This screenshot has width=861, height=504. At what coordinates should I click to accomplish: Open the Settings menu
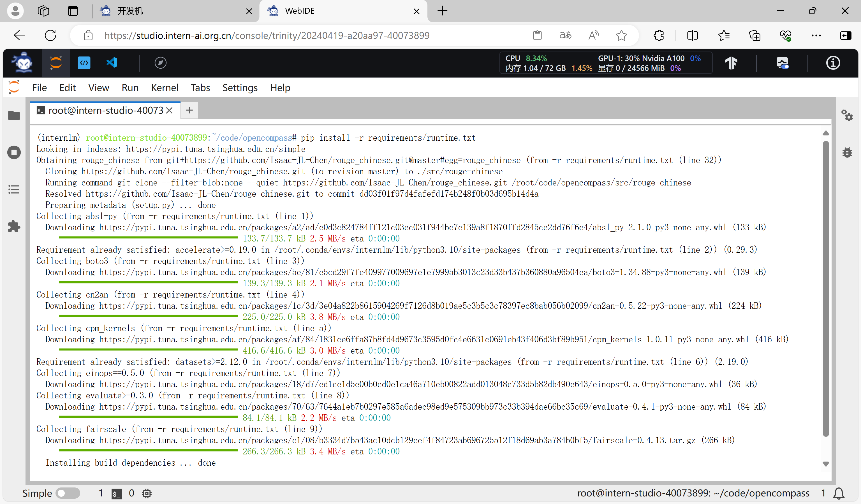point(240,87)
